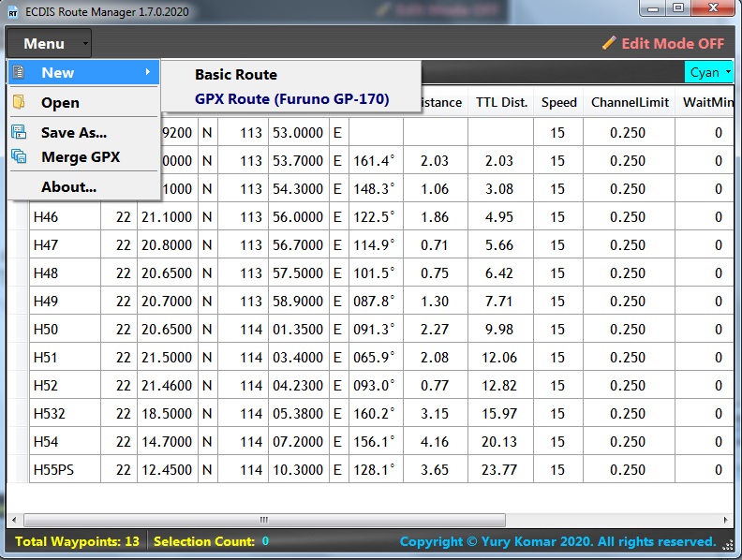Click the Speed column header

(x=559, y=102)
